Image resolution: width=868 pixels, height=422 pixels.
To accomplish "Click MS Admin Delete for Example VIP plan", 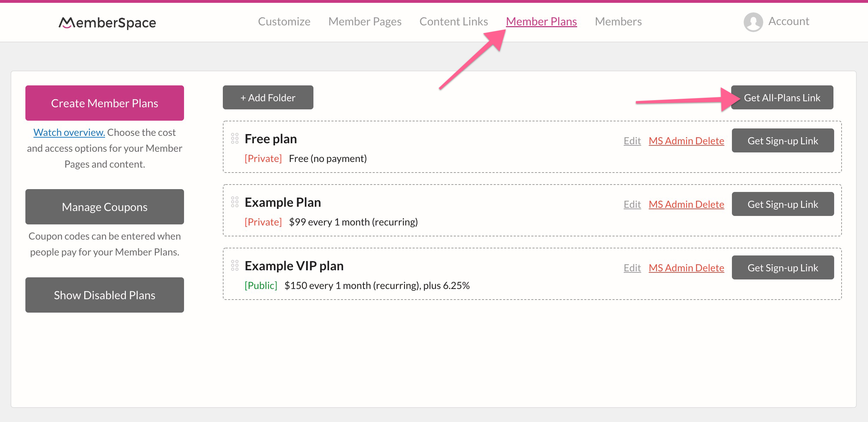I will 686,267.
